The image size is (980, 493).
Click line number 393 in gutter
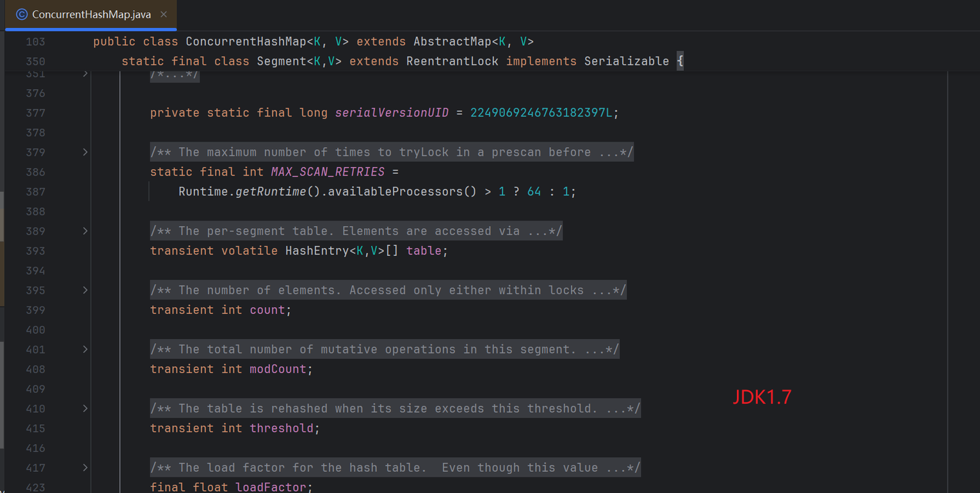pyautogui.click(x=35, y=251)
